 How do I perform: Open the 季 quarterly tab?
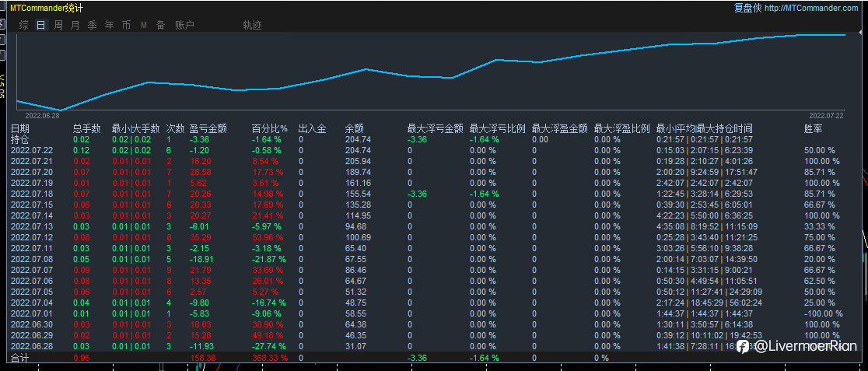92,25
